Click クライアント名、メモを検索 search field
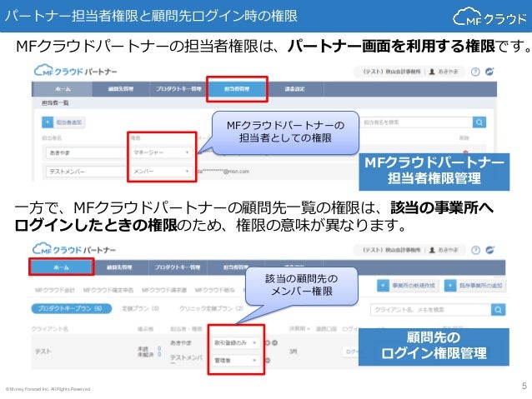The width and height of the screenshot is (532, 399). point(431,310)
